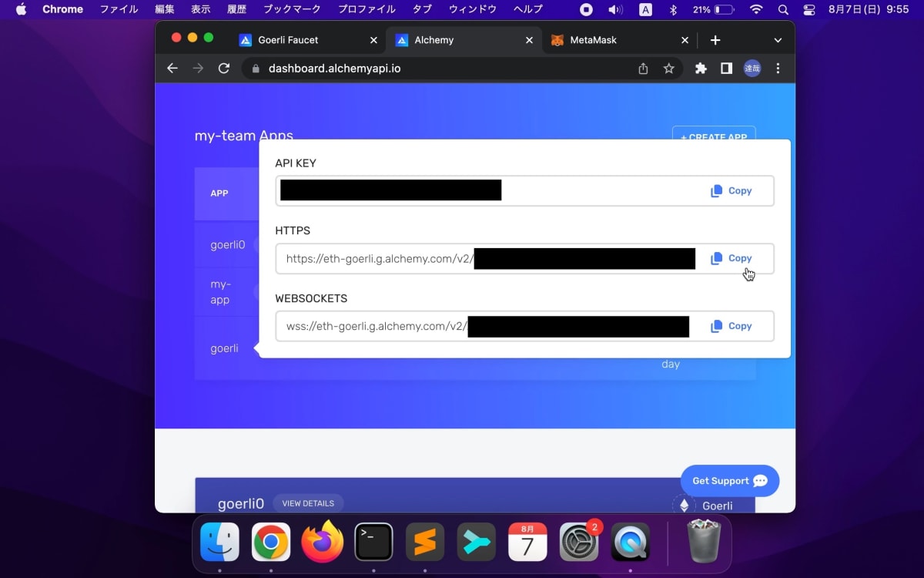Viewport: 924px width, 578px height.
Task: Open the Bluetooth menu bar icon
Action: pyautogui.click(x=672, y=9)
